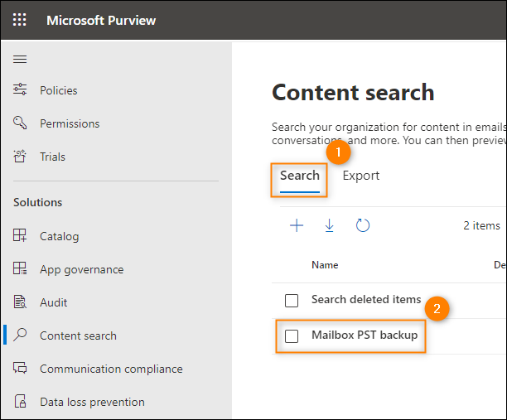
Task: Open Data loss prevention
Action: click(92, 402)
